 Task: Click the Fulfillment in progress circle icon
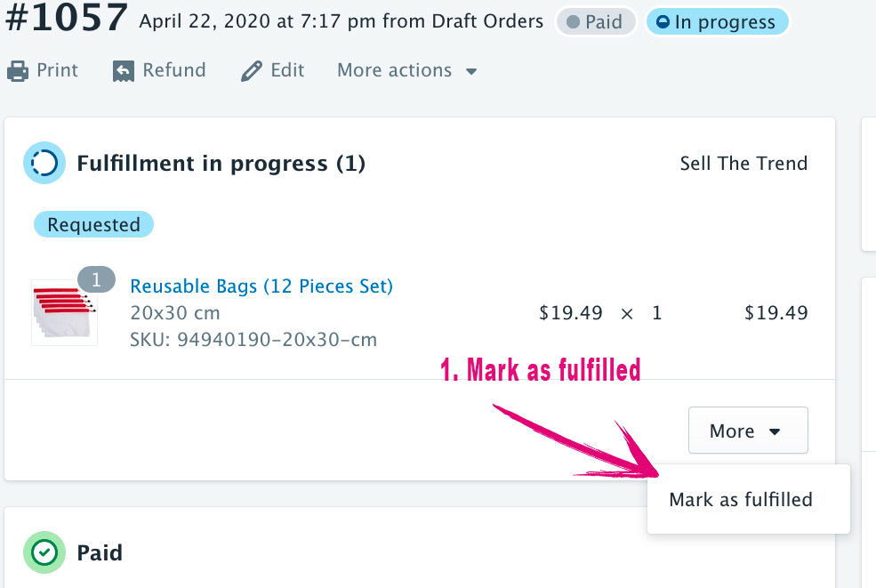(44, 163)
